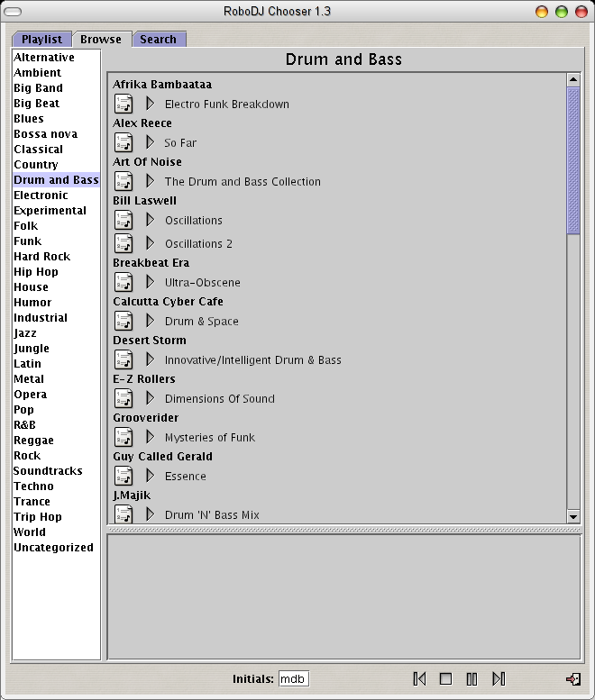Click the Initials input field
The image size is (595, 700).
coord(293,678)
